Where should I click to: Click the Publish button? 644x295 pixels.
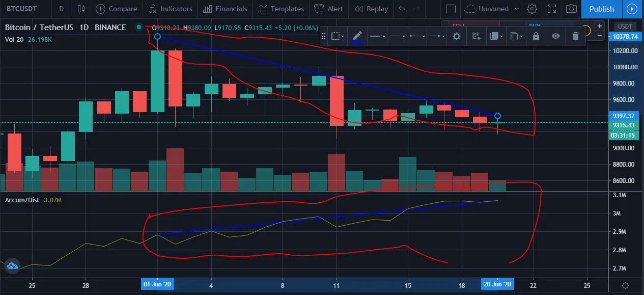tap(602, 9)
